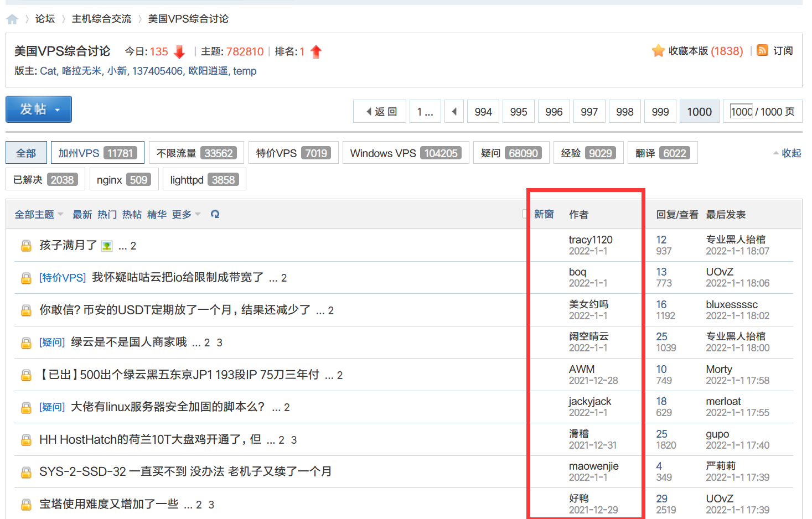This screenshot has height=519, width=812.
Task: Go to previous page arrow button
Action: click(454, 111)
